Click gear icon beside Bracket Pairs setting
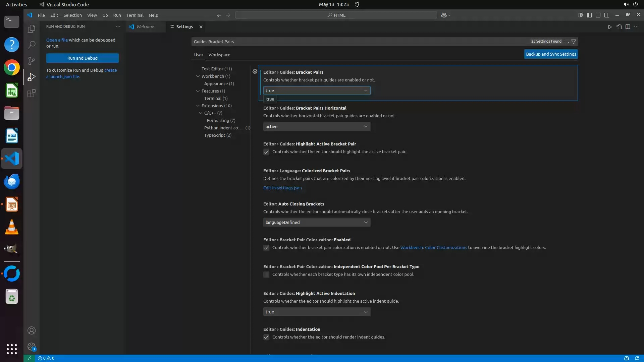 click(x=255, y=72)
